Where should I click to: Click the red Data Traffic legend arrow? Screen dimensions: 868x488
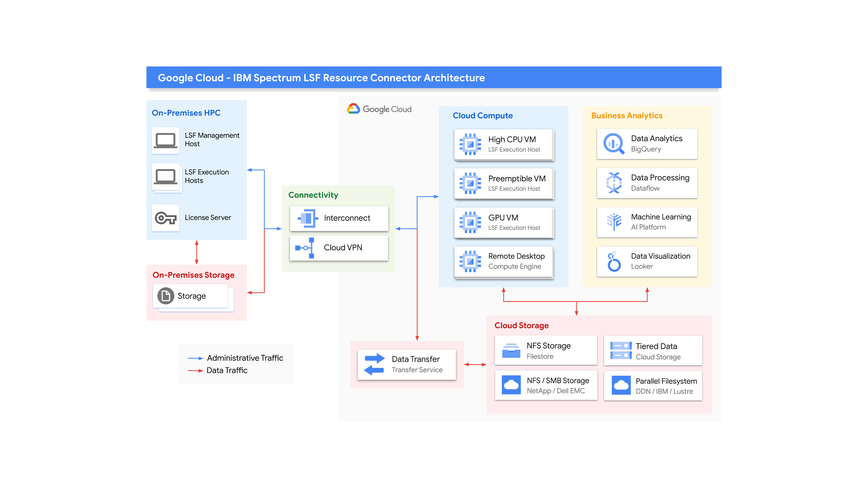[195, 371]
